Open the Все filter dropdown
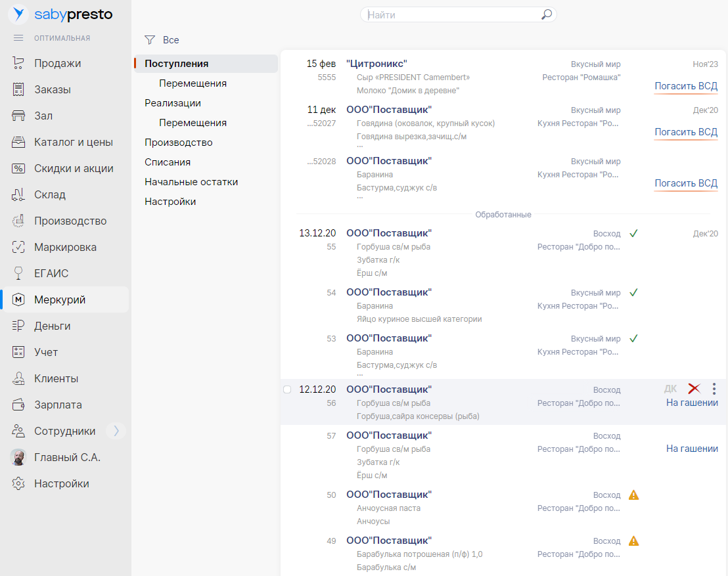 point(171,40)
